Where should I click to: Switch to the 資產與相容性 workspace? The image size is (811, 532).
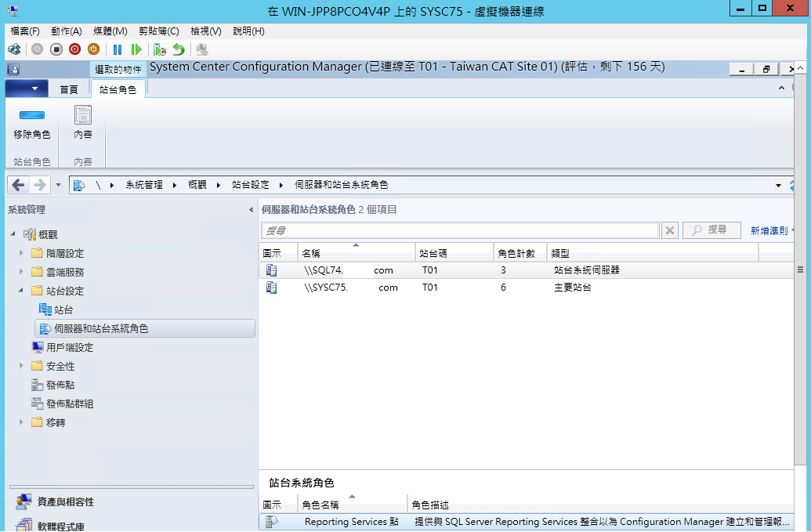tap(55, 501)
